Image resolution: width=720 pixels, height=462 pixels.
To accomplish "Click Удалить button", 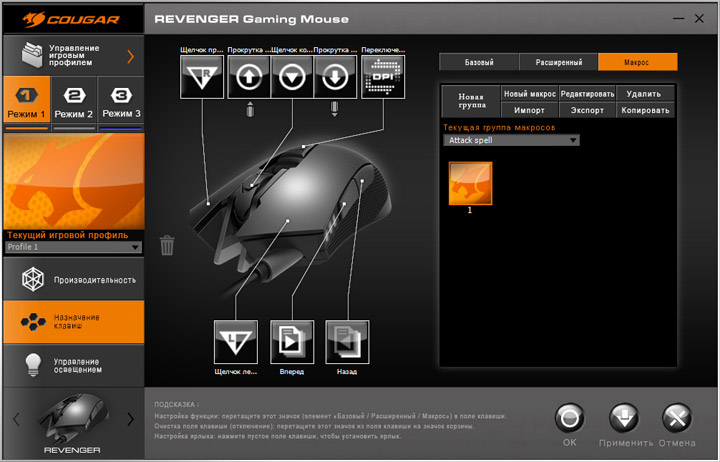I will (x=645, y=94).
